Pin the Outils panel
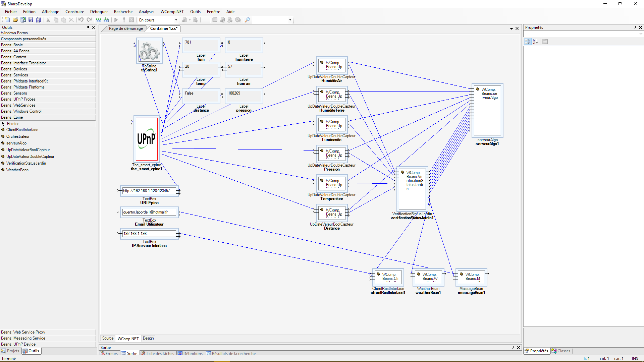The width and height of the screenshot is (644, 362). [88, 27]
